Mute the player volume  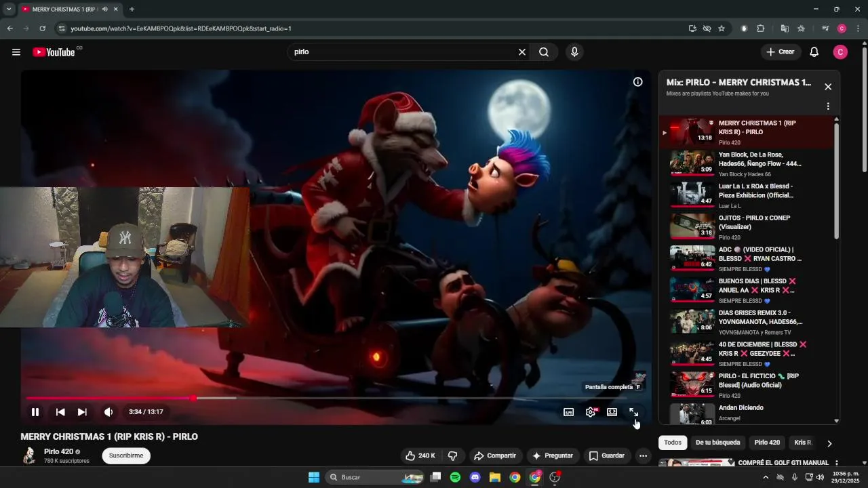108,412
